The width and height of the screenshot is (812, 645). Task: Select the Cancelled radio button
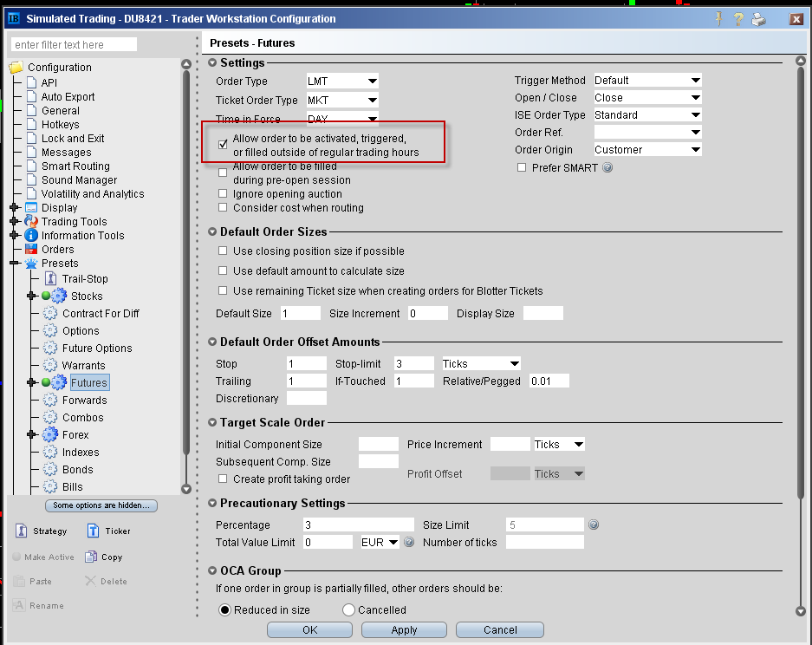pyautogui.click(x=348, y=609)
